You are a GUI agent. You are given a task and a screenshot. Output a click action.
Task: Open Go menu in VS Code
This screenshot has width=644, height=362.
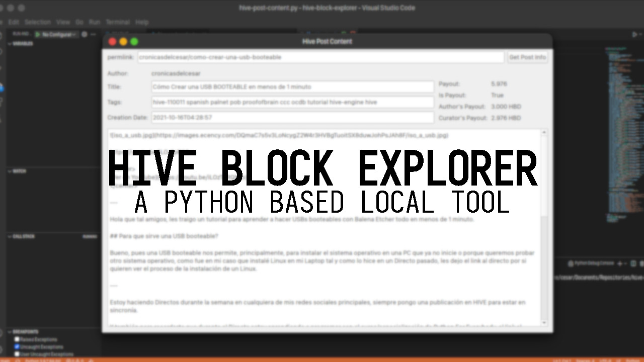click(x=79, y=22)
